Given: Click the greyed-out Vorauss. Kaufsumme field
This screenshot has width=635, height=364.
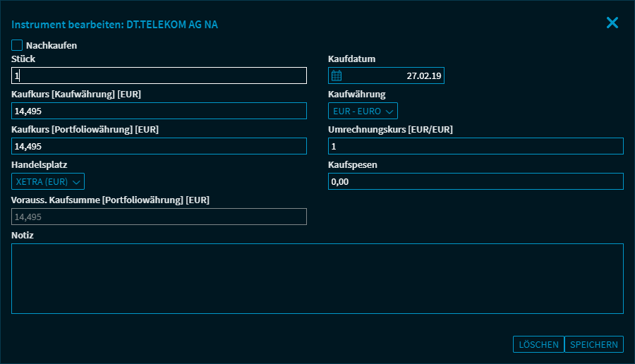Looking at the screenshot, I should (x=159, y=217).
